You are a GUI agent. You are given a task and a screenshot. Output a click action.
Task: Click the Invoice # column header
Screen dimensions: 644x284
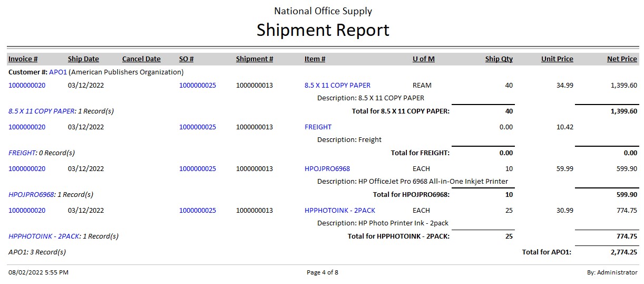(x=23, y=59)
